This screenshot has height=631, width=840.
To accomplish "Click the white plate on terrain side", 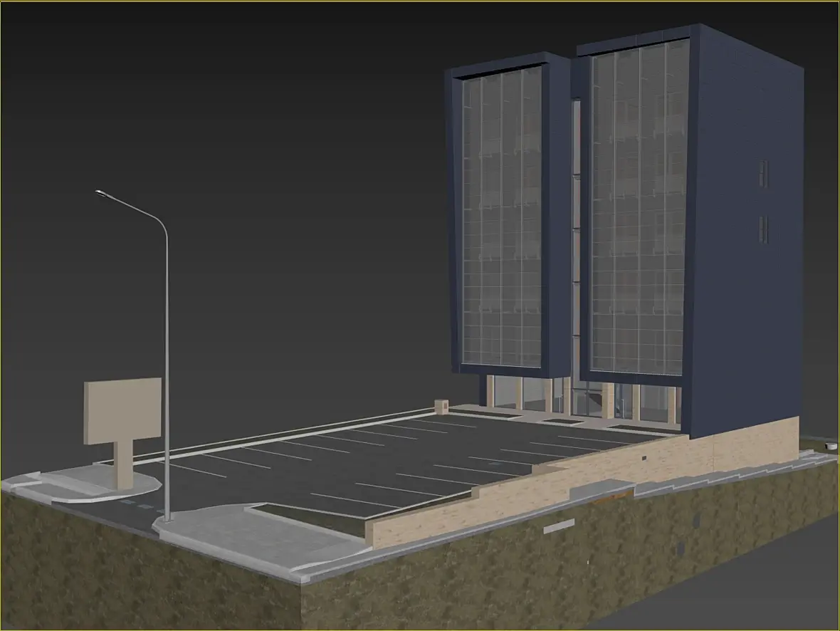I will click(560, 526).
